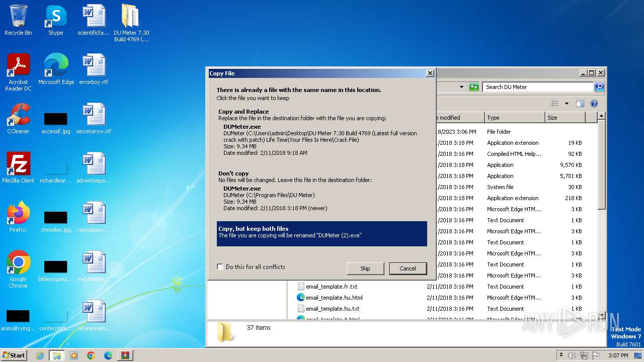Choose Copy, but keep both files
Image resolution: width=644 pixels, height=362 pixels.
click(x=322, y=234)
